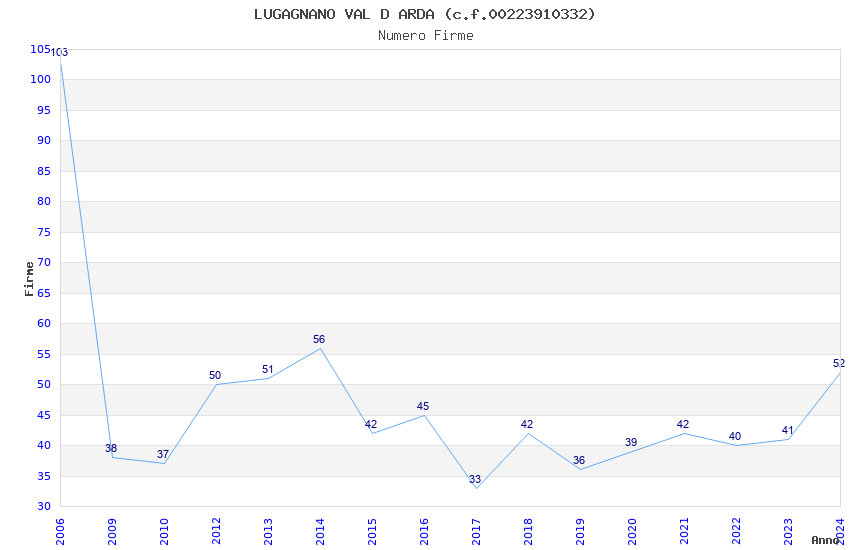Screen dimensions: 850x550
Task: Select the 42 data label for 2018
Action: coord(527,424)
